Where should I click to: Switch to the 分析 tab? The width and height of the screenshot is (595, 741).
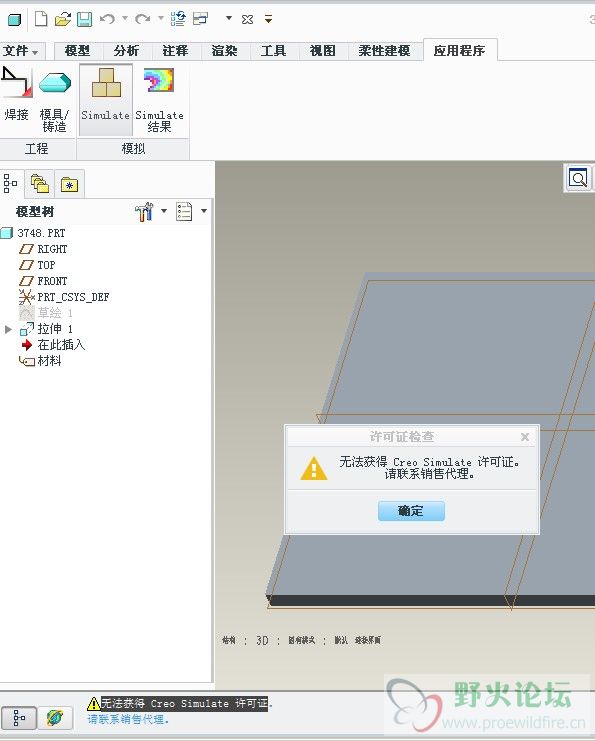tap(126, 51)
